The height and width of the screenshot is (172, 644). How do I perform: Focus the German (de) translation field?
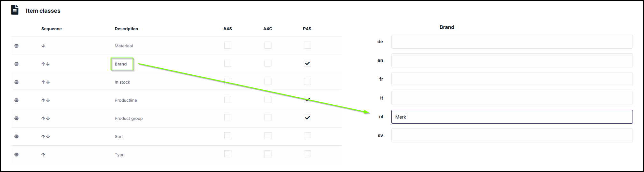pyautogui.click(x=512, y=42)
